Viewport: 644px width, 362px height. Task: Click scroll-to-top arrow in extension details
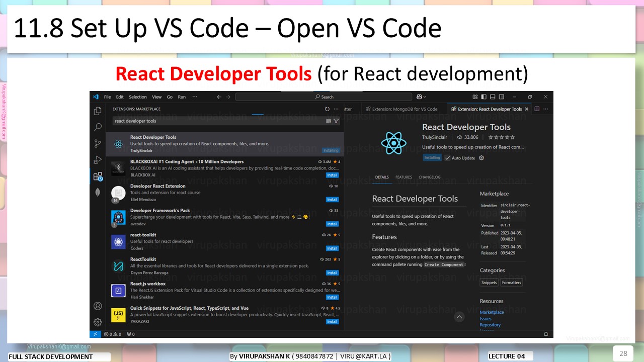pyautogui.click(x=459, y=317)
